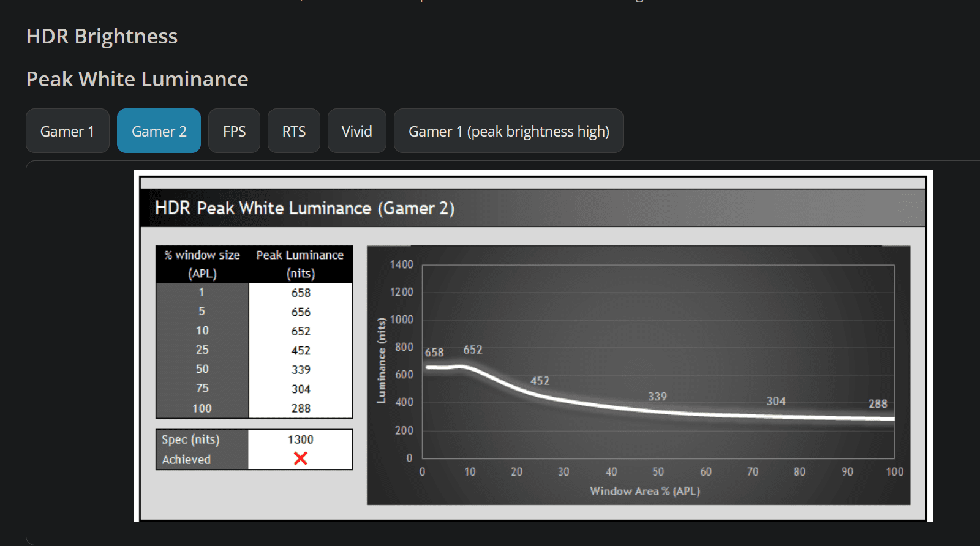Click the Window Area % (APL) axis label
980x546 pixels.
coord(645,491)
